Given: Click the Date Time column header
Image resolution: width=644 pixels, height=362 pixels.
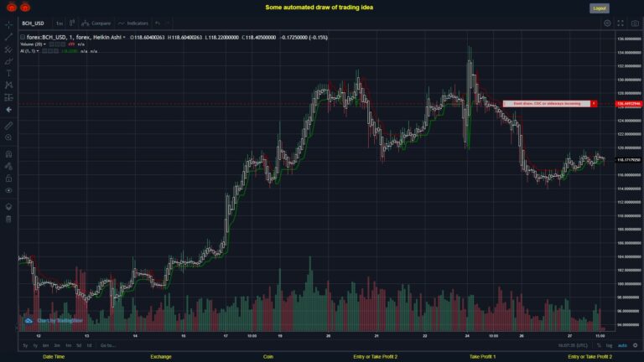Looking at the screenshot, I should tap(54, 357).
